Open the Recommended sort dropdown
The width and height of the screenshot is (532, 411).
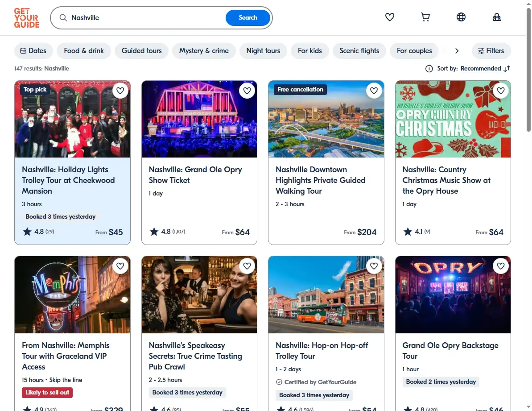[x=480, y=69]
